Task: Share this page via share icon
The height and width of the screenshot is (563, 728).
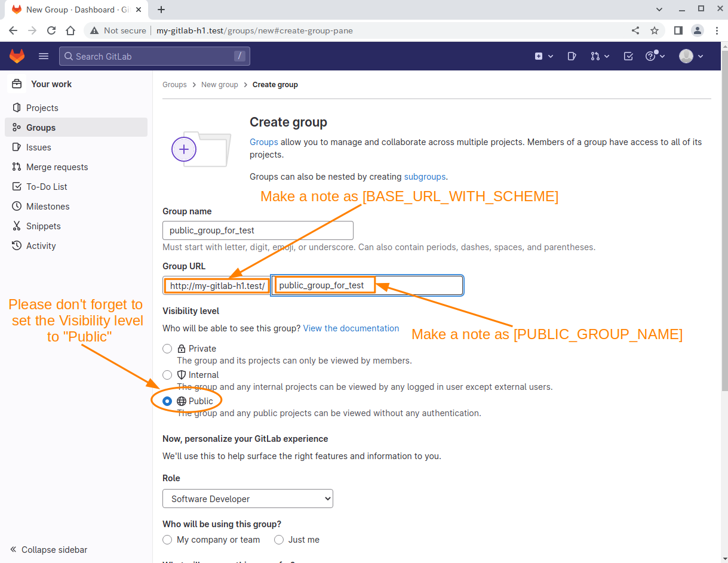Action: coord(635,30)
